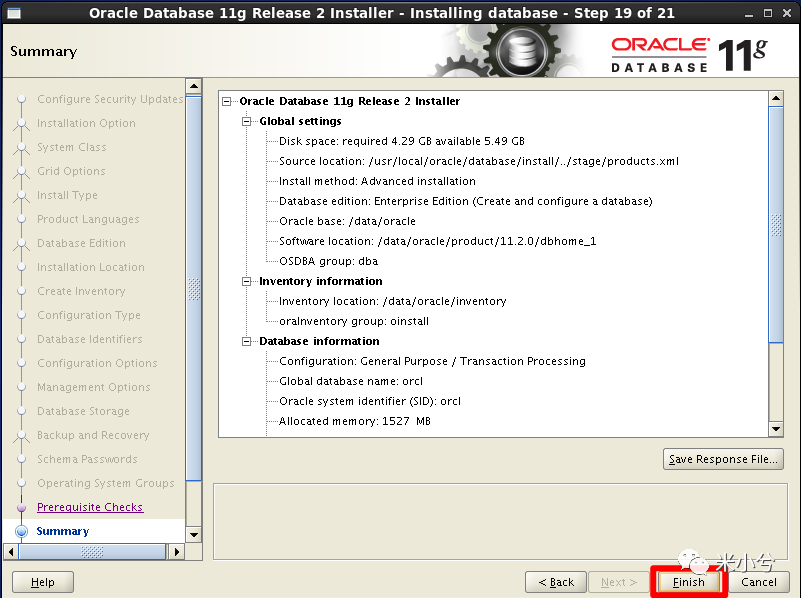Select Oracle system identifier (SID) row
This screenshot has width=801, height=598.
[x=370, y=401]
